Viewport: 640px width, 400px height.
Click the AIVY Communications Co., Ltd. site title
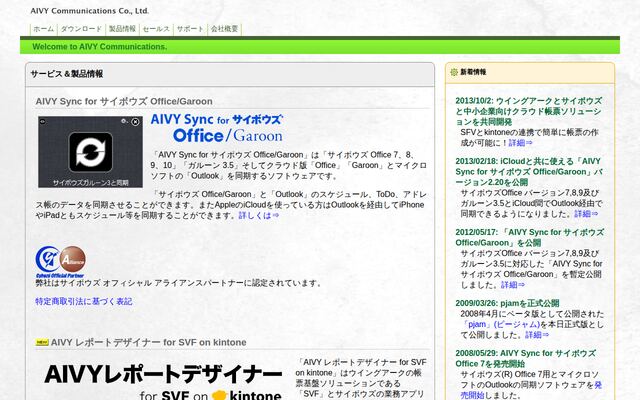89,11
